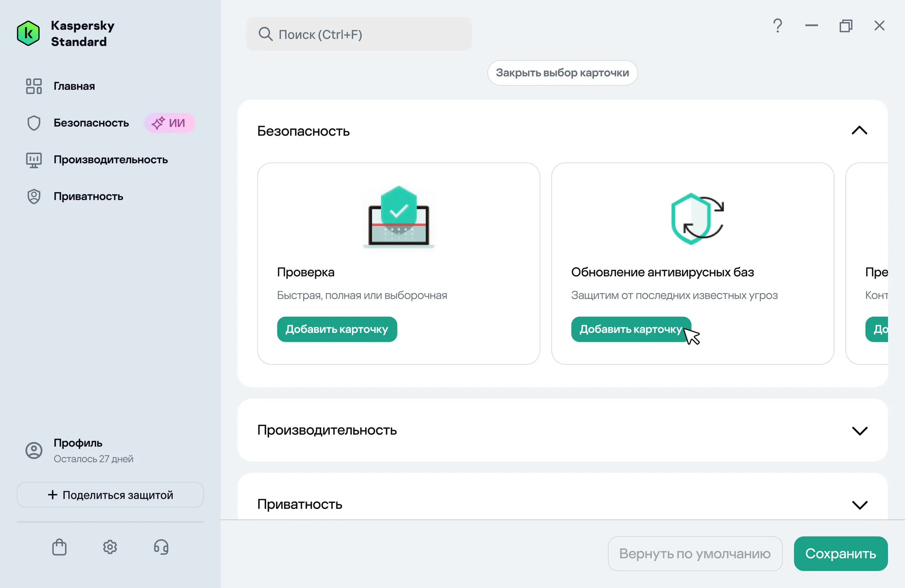
Task: Open support via the headset icon
Action: 161,547
